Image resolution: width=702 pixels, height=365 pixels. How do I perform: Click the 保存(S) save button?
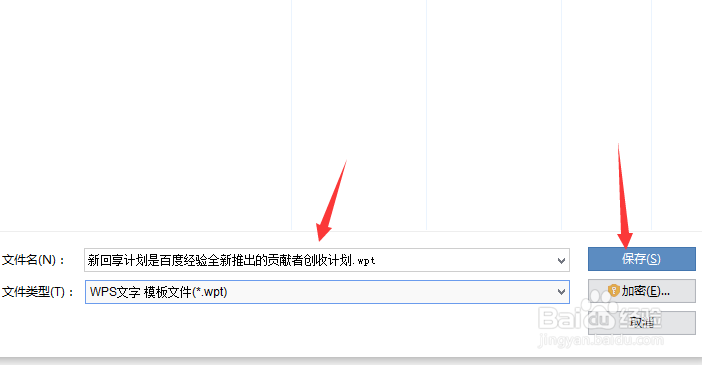(x=642, y=259)
